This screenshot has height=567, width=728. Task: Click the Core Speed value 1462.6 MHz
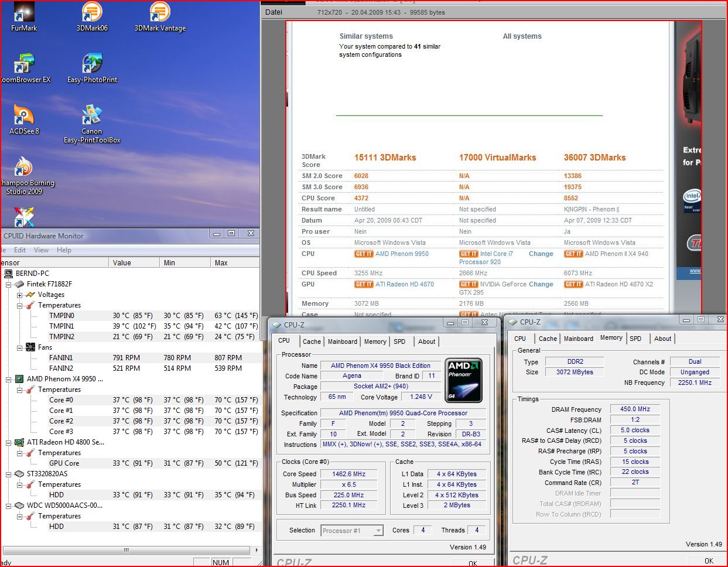(348, 474)
